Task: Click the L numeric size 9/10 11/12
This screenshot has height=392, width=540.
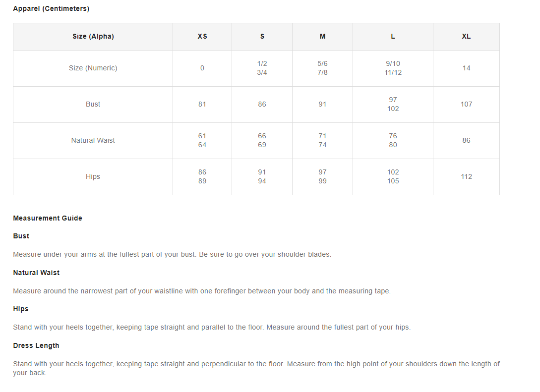Action: tap(393, 68)
